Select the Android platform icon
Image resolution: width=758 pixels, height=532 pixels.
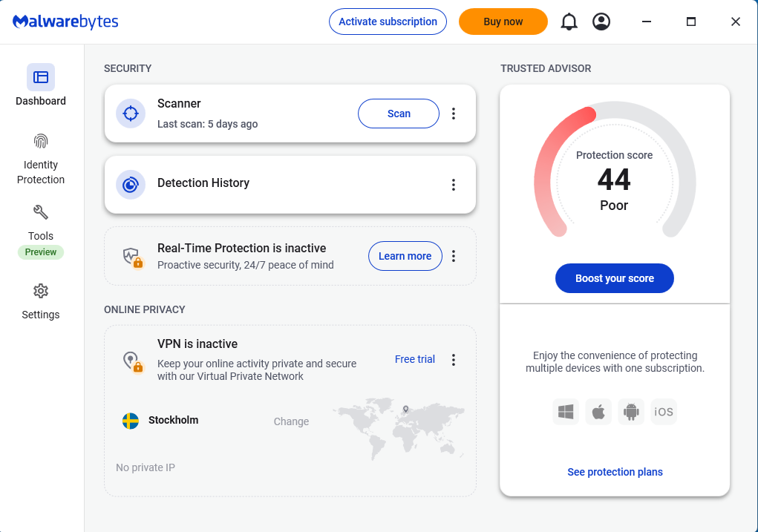[631, 412]
